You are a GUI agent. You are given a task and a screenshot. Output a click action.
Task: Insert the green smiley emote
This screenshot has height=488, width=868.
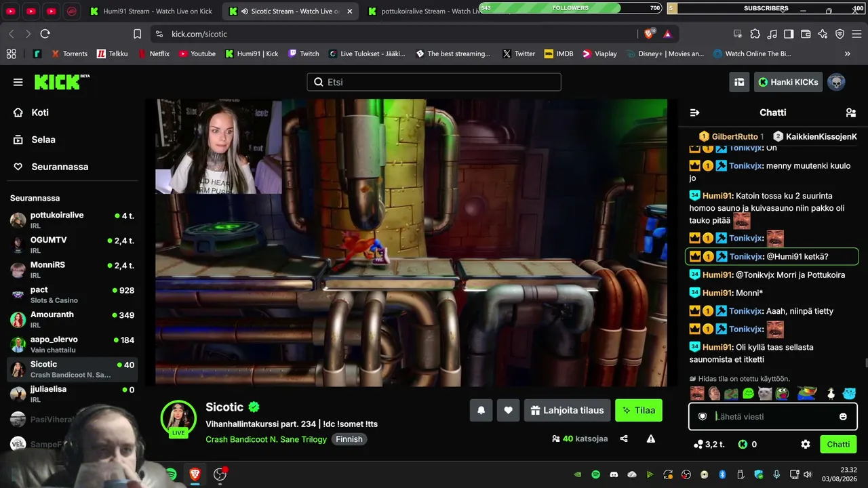pos(749,393)
